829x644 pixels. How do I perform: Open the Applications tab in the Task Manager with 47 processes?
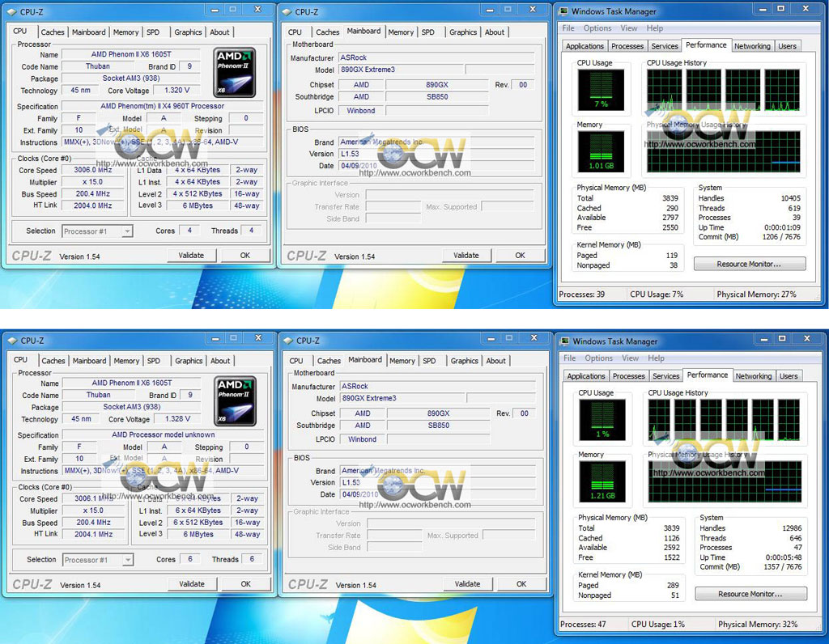(x=586, y=376)
